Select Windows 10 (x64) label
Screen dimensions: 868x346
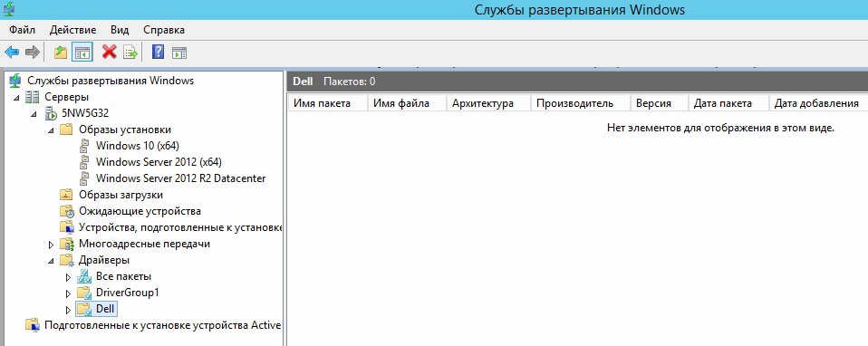(x=138, y=146)
